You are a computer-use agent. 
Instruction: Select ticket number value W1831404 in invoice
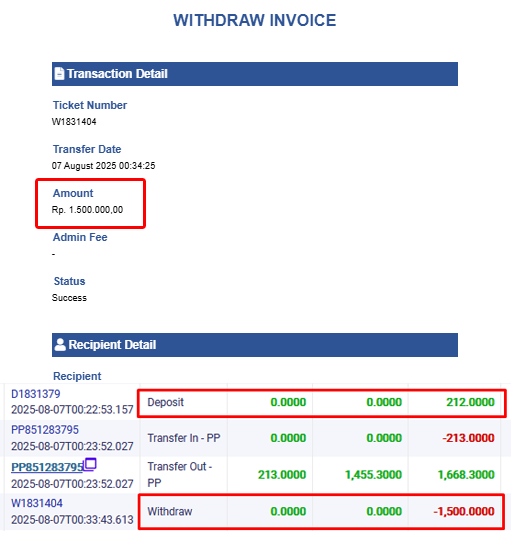tap(74, 122)
